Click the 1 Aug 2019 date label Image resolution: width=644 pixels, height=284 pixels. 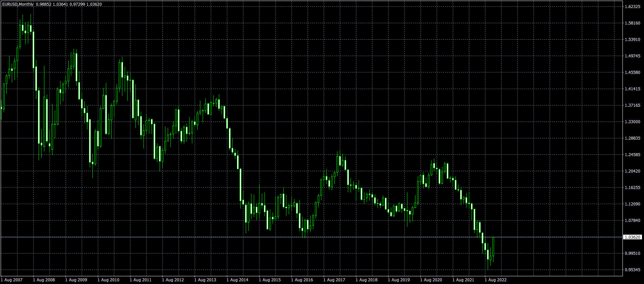[x=399, y=280]
